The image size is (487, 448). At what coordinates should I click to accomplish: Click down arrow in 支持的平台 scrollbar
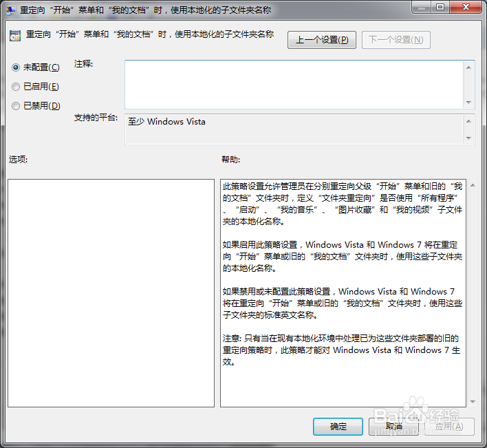coord(468,138)
